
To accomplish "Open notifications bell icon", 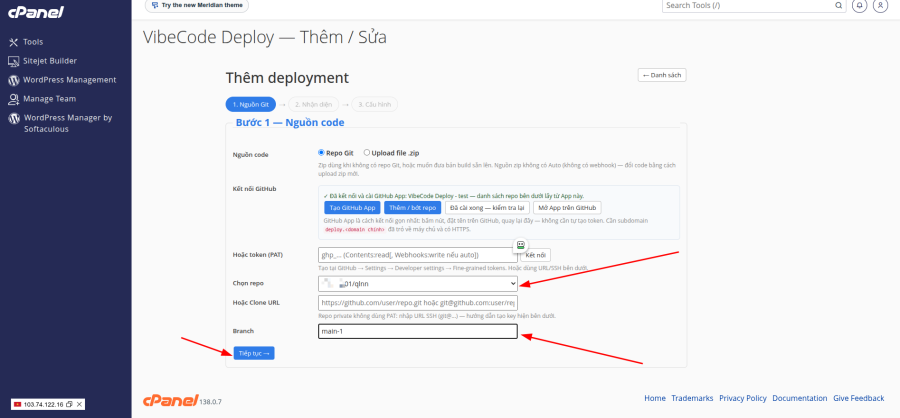I will (859, 6).
